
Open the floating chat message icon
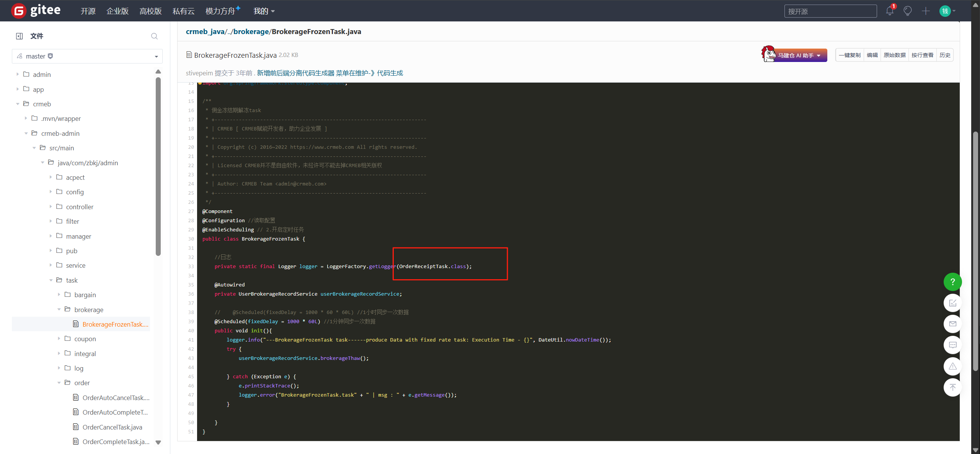tap(952, 345)
